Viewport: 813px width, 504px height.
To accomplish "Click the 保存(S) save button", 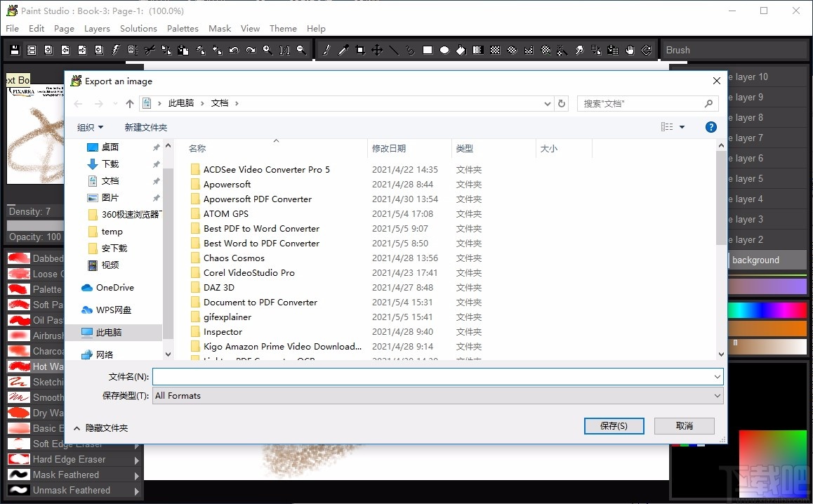I will pyautogui.click(x=614, y=425).
